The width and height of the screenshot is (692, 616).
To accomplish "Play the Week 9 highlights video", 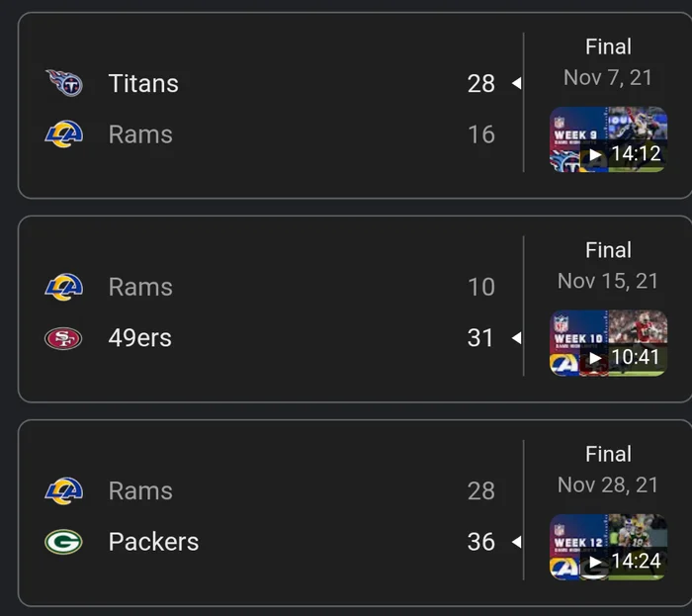I will point(608,139).
